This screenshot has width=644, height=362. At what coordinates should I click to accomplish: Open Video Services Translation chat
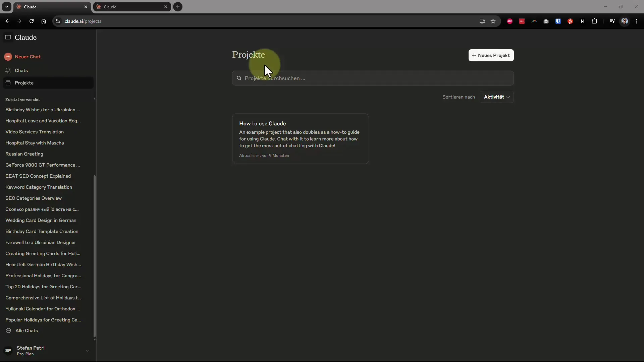(35, 132)
